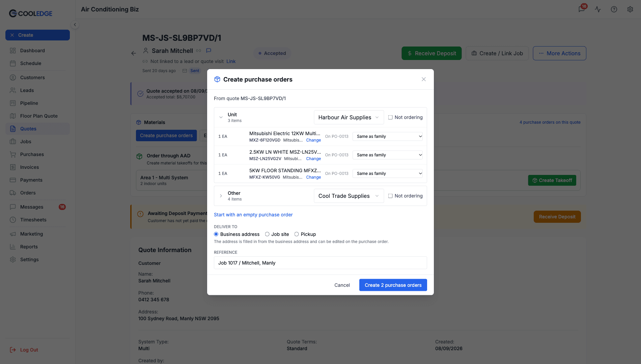Viewport: 641px width, 364px height.
Task: Collapse the Unit items group
Action: coord(221,117)
